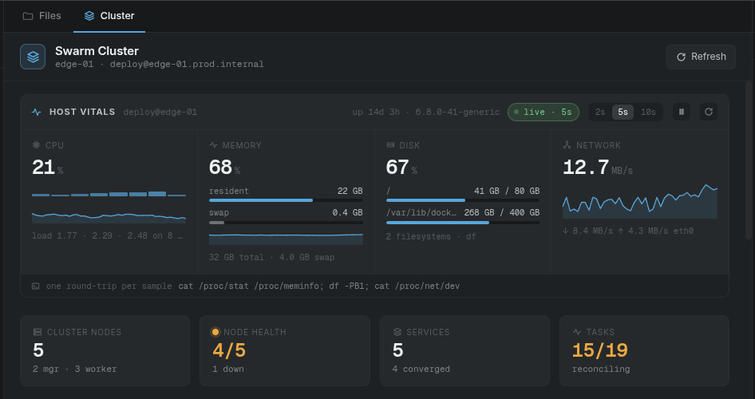755x399 pixels.
Task: Click the resident memory usage bar
Action: point(286,200)
